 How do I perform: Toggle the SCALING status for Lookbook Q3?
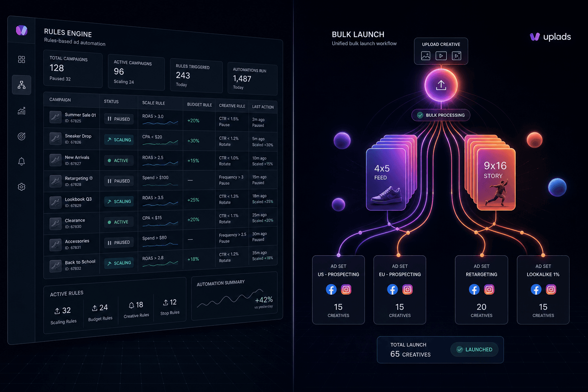(119, 201)
